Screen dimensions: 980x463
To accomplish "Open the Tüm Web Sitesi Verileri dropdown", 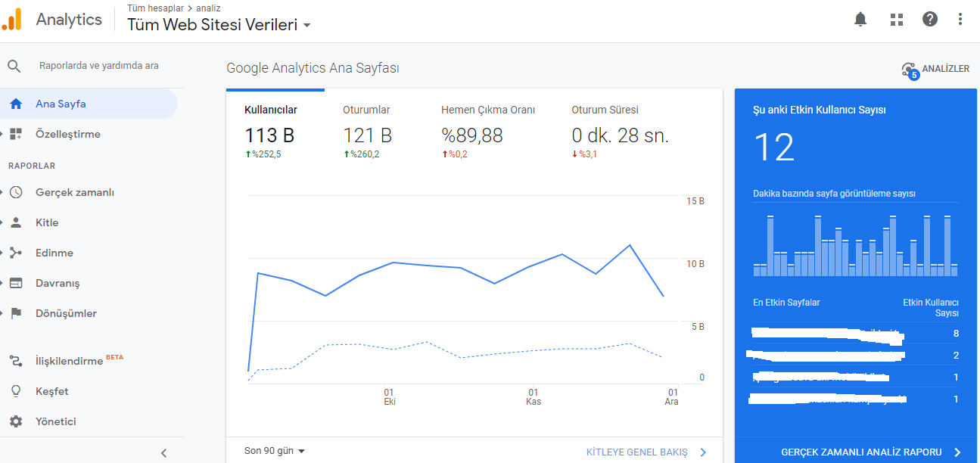I will click(219, 24).
